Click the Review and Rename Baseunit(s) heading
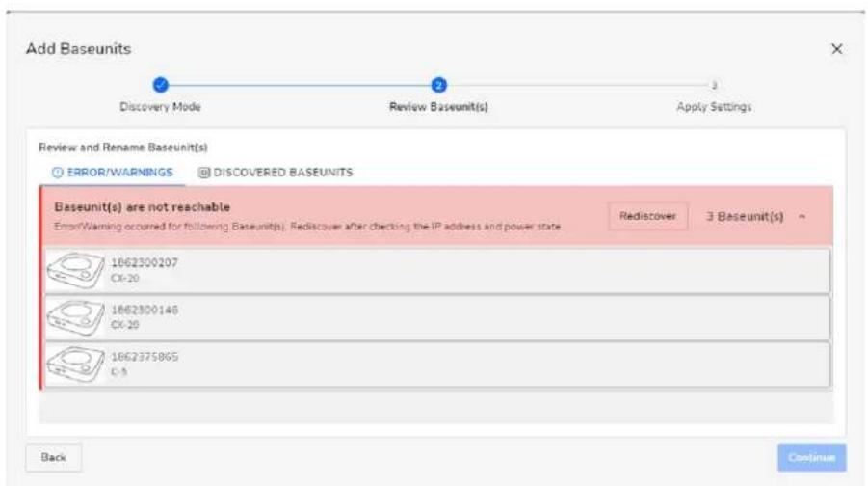Screen dimensions: 868x486 123,148
